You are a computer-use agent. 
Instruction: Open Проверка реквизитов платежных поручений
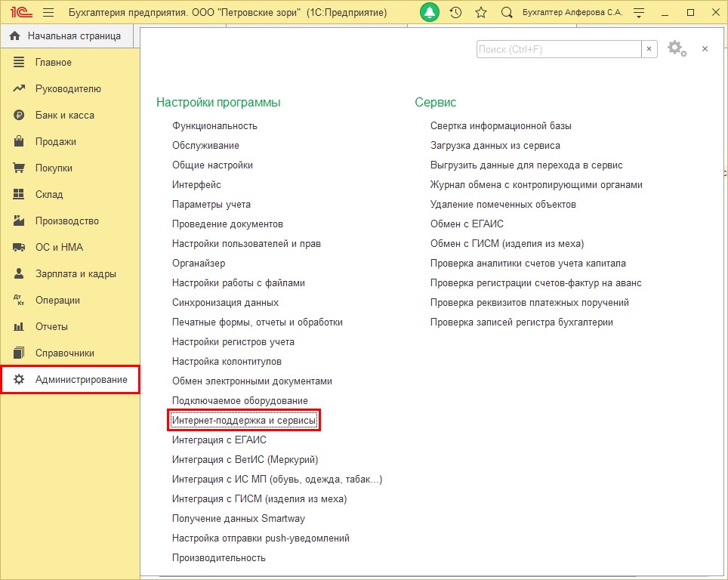pos(529,302)
